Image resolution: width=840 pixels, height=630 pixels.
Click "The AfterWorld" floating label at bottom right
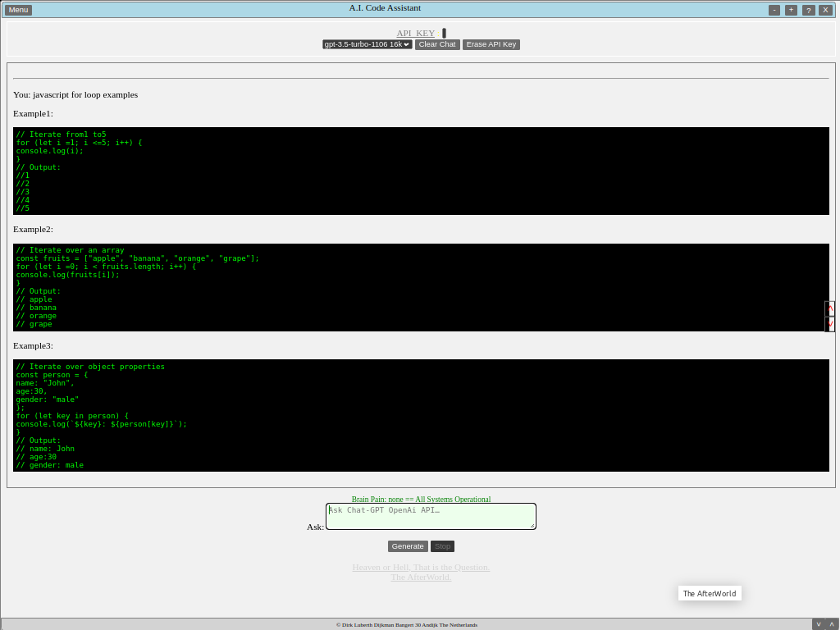tap(709, 592)
